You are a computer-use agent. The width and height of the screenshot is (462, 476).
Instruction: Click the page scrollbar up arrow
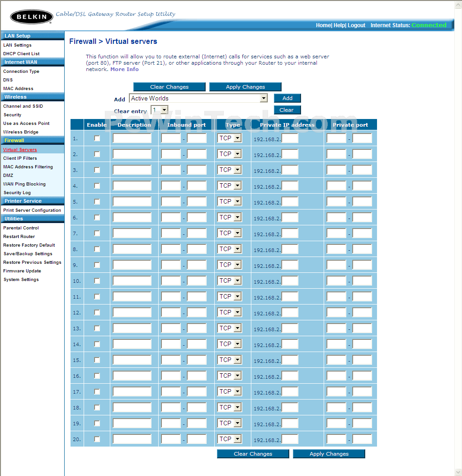point(458,5)
